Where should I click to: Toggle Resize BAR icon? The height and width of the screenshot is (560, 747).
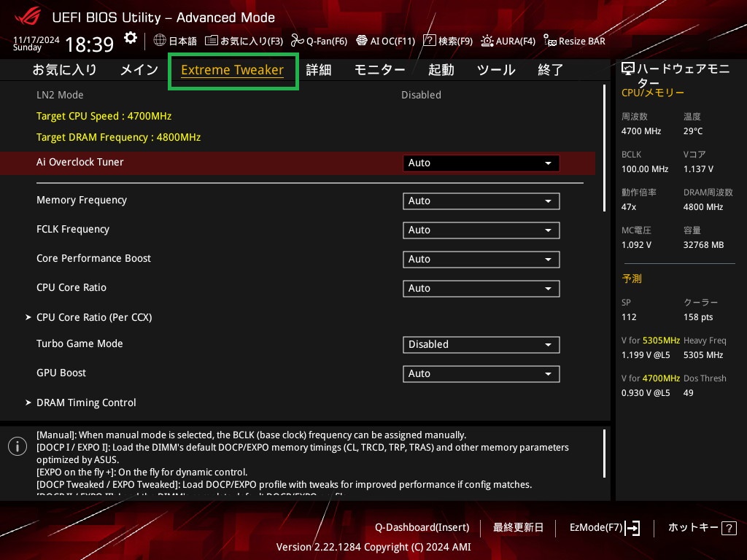pyautogui.click(x=550, y=41)
